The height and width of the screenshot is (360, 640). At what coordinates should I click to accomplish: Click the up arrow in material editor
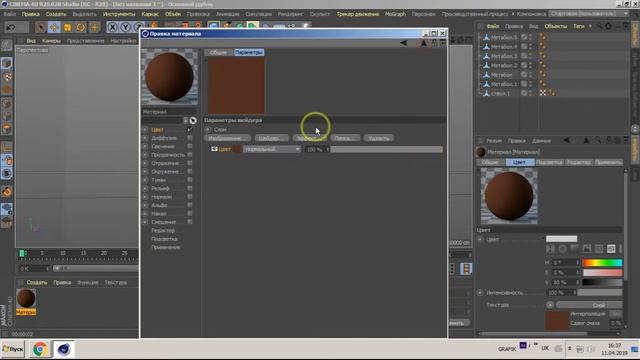click(x=423, y=43)
